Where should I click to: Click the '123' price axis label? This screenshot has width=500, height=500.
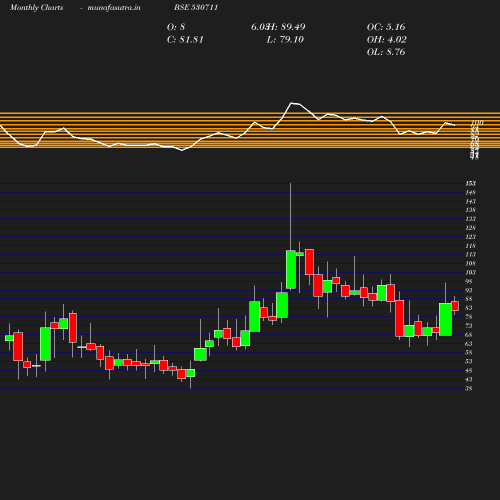[x=470, y=237]
